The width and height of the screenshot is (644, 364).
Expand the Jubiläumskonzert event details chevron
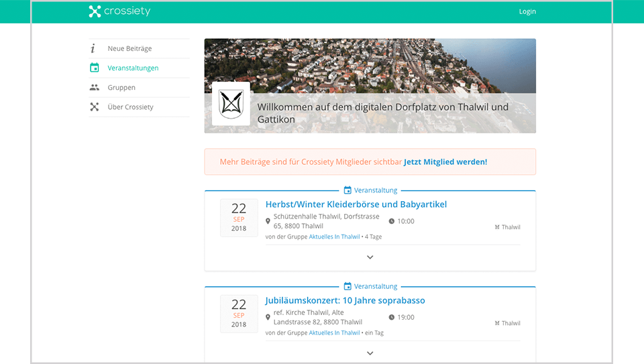tap(370, 353)
